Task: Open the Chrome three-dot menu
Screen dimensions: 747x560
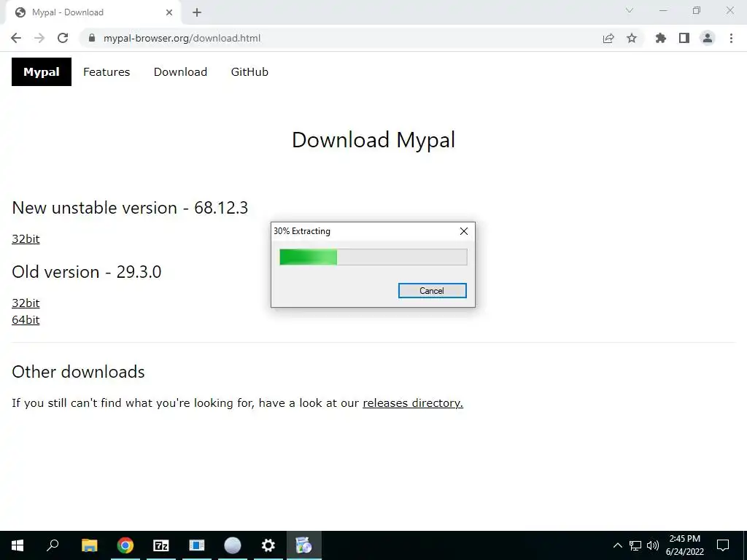Action: [x=731, y=38]
